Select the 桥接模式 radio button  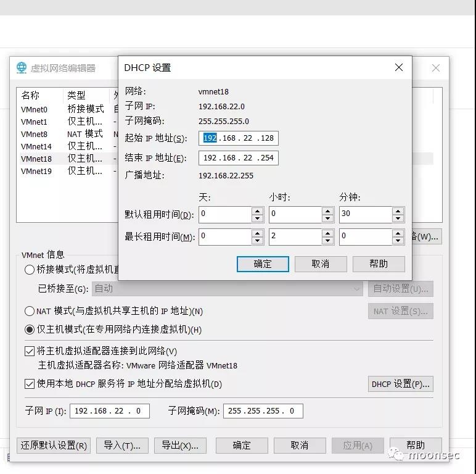30,270
